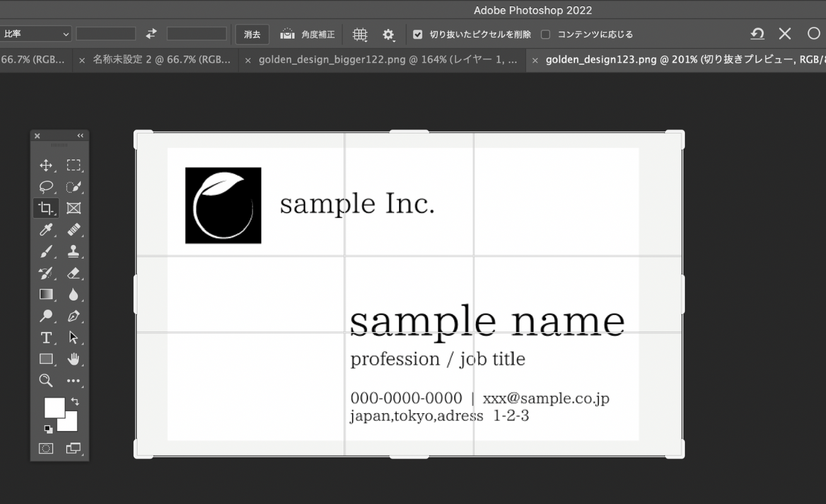Reset the crop with the undo arrow
Viewport: 826px width, 504px height.
[757, 34]
